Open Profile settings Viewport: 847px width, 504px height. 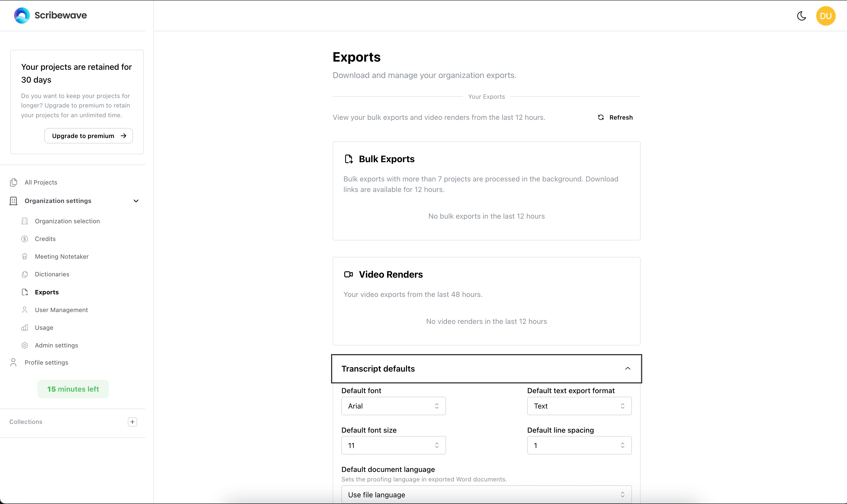click(46, 362)
